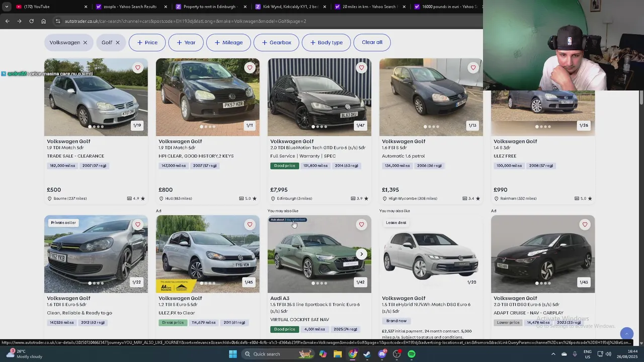The image size is (644, 362).
Task: Favourite the £500 Golf 1.9 TDI listing
Action: [x=138, y=68]
